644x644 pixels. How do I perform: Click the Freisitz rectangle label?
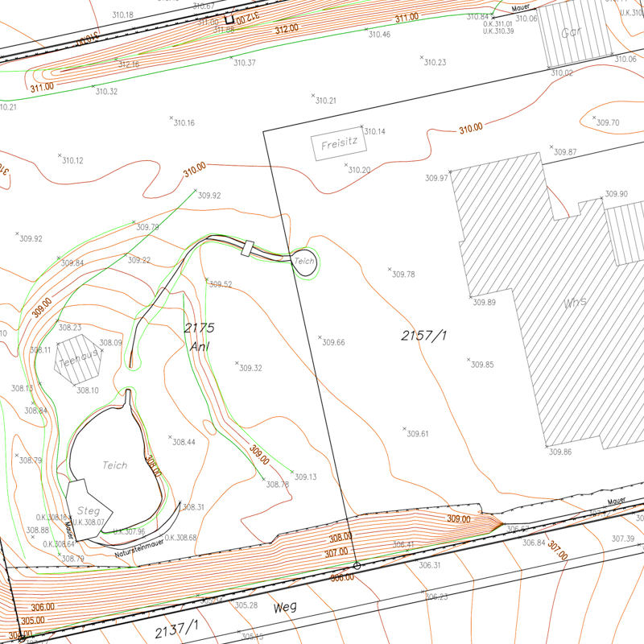(339, 146)
